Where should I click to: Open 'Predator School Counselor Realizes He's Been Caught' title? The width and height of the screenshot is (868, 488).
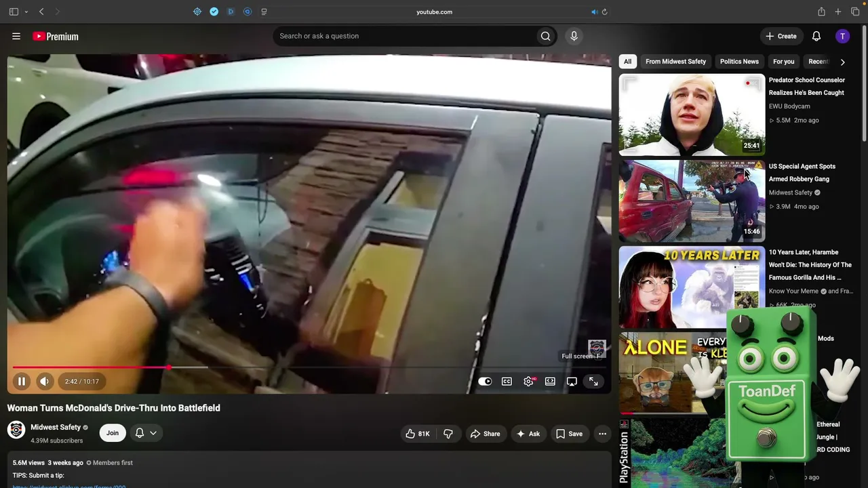tap(807, 86)
